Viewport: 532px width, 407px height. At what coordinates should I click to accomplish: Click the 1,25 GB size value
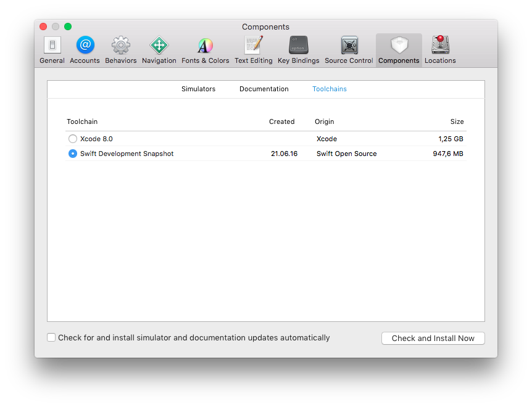click(451, 139)
